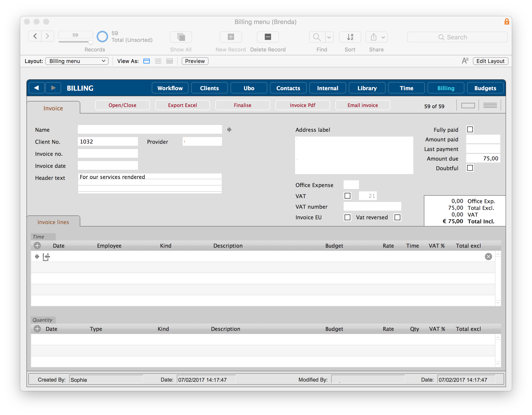Image resolution: width=532 pixels, height=415 pixels.
Task: Click the Preview button
Action: [x=195, y=61]
